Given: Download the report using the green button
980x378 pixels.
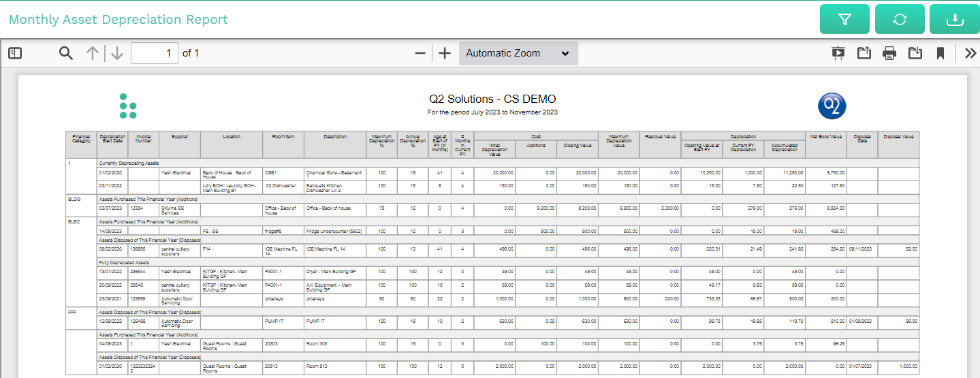Looking at the screenshot, I should (x=954, y=19).
